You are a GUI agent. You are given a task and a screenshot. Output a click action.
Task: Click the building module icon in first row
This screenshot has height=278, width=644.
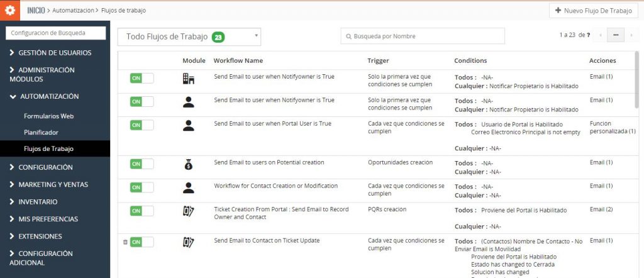coord(188,79)
